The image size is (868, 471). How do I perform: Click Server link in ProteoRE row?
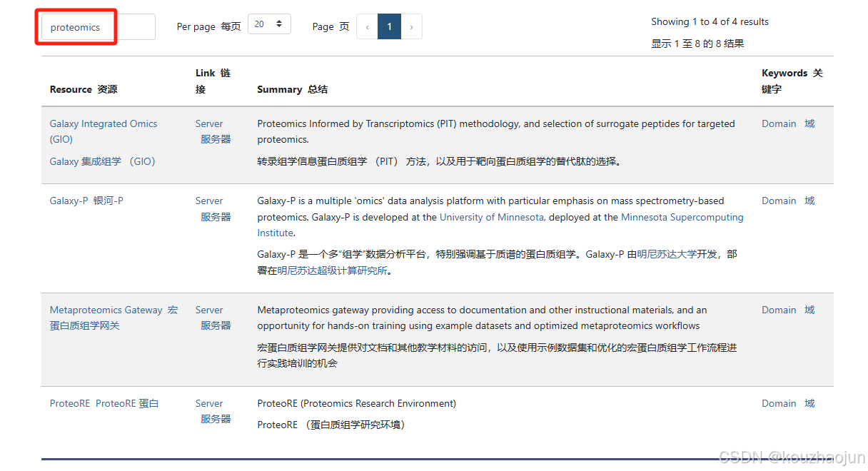pyautogui.click(x=209, y=403)
